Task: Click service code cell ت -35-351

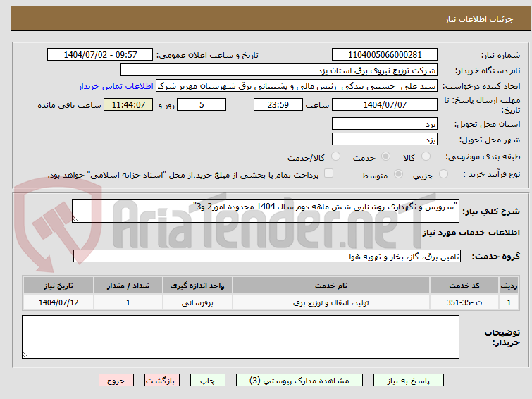Action: [464, 302]
